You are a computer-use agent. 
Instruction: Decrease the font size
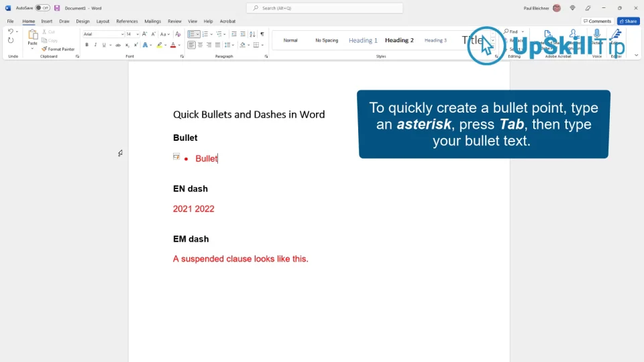point(153,34)
